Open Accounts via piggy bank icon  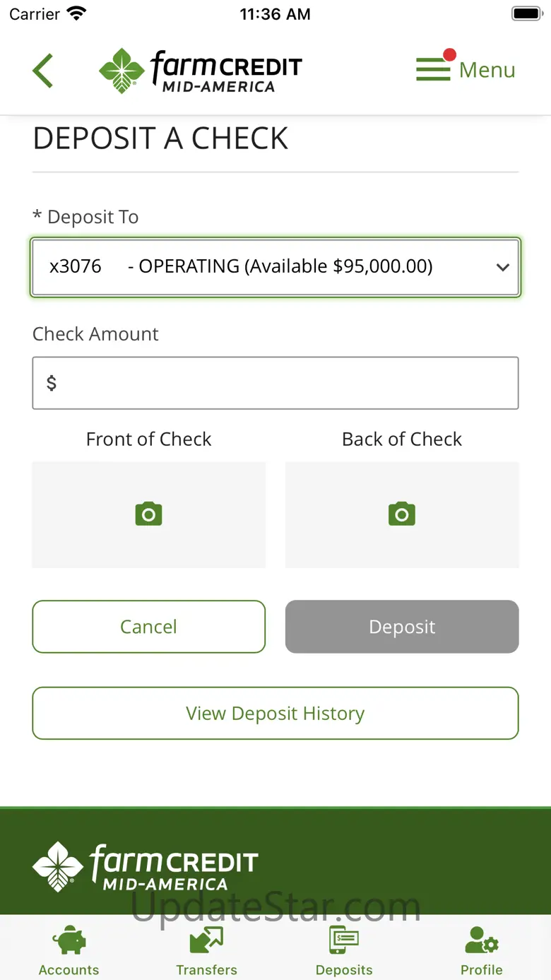[x=69, y=941]
